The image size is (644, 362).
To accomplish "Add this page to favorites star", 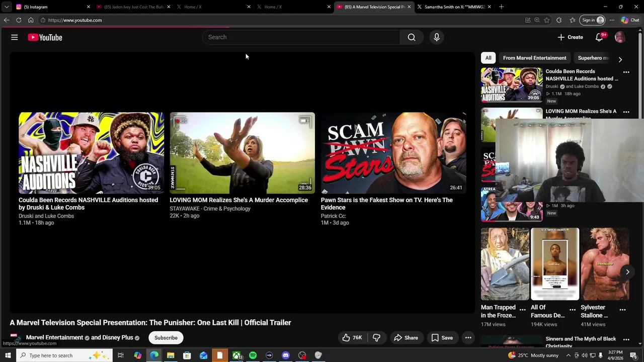I will coord(547,20).
